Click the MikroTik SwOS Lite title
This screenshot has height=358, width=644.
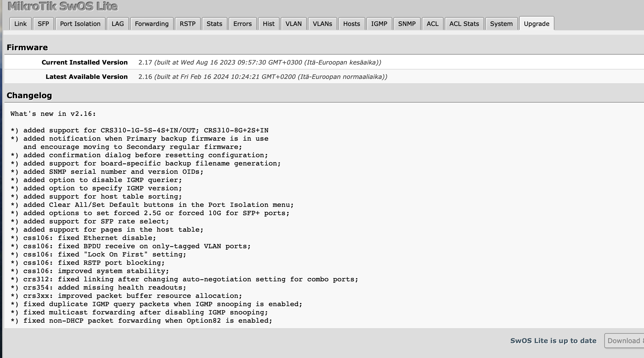(63, 6)
